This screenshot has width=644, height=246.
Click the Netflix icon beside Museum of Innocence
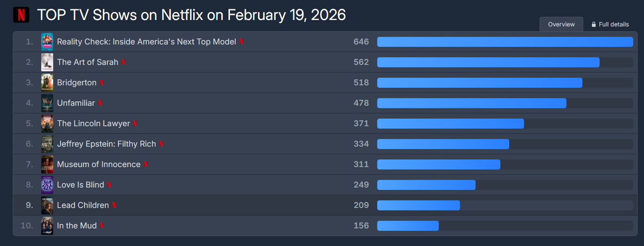click(x=146, y=164)
